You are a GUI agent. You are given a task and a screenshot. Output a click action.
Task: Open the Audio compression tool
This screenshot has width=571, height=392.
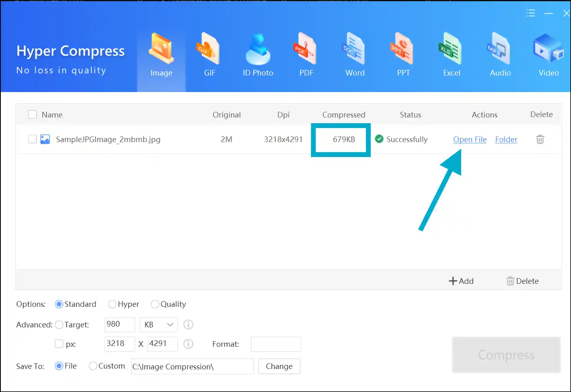tap(500, 55)
